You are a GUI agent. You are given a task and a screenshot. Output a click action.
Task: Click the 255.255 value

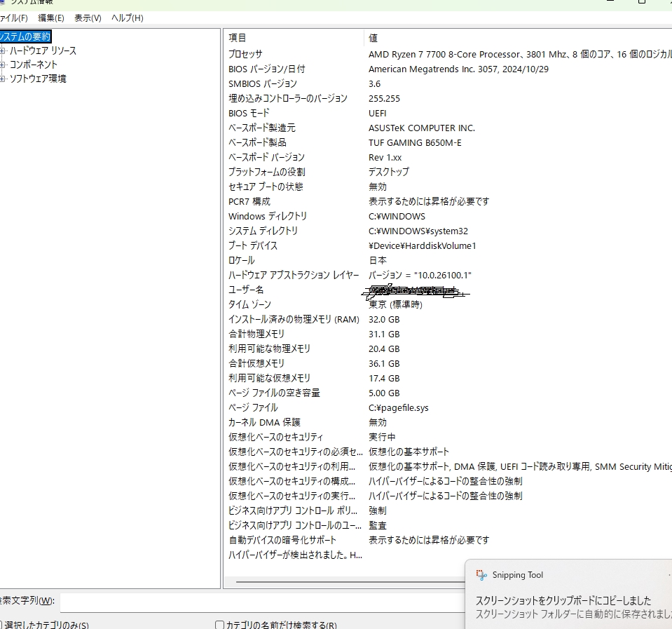[384, 99]
